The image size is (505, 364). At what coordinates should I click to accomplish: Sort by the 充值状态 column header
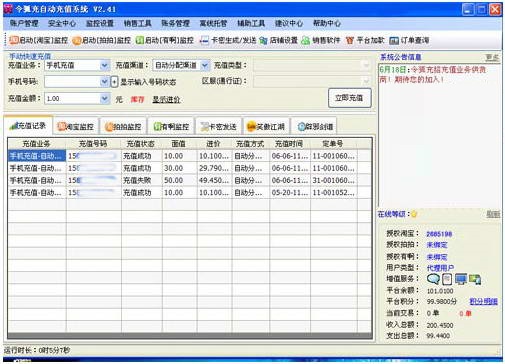pos(141,144)
